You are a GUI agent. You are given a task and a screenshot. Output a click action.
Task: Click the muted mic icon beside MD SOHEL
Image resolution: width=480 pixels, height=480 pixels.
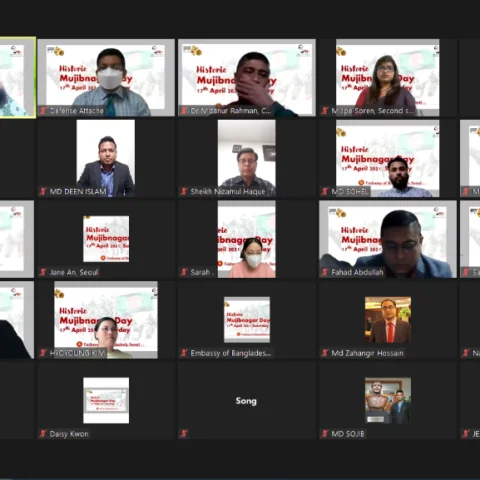325,191
